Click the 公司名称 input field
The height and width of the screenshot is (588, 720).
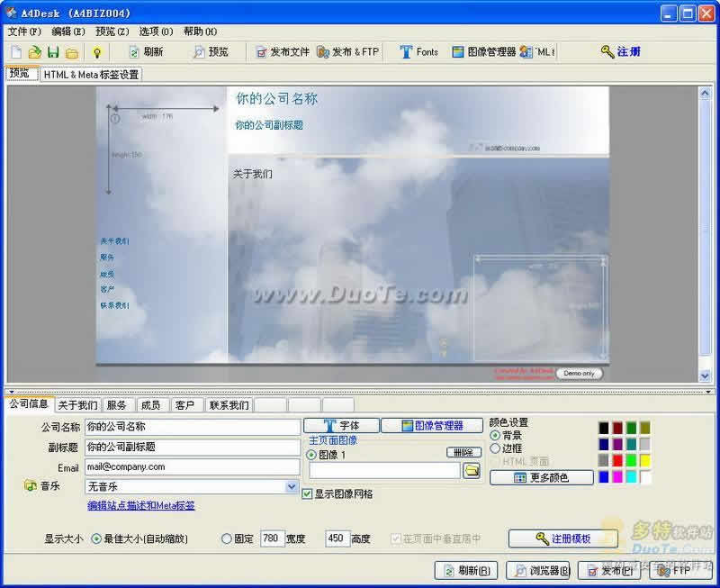coord(193,427)
